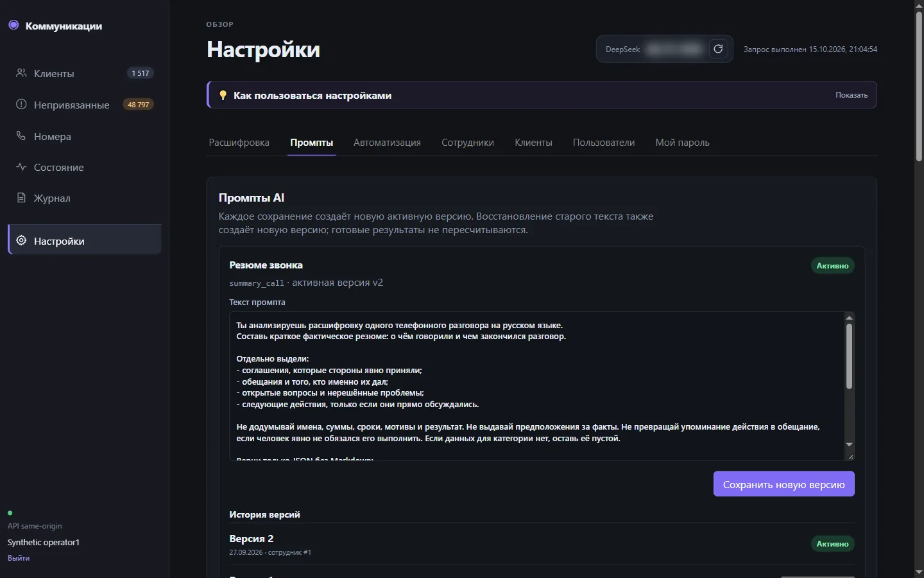Viewport: 924px width, 578px height.
Task: Click the lightbulb icon in help banner
Action: click(x=223, y=95)
